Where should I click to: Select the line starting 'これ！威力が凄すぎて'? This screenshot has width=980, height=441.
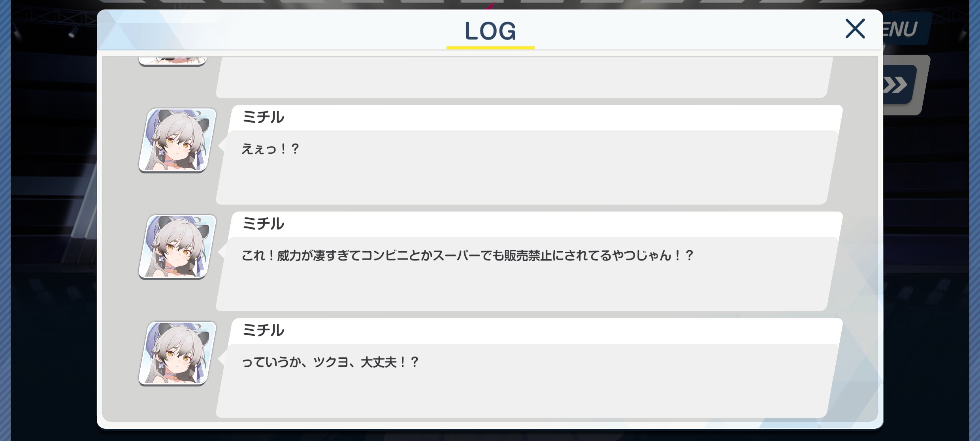pos(467,256)
